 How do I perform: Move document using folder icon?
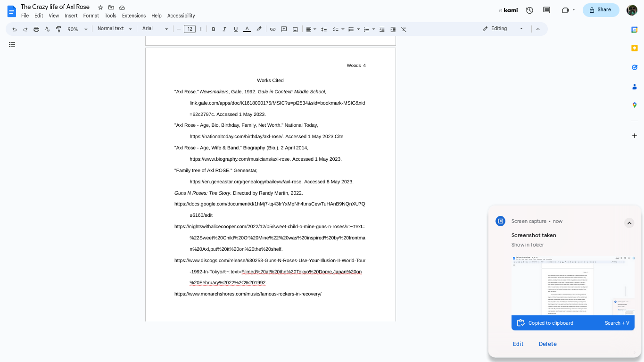pos(111,8)
